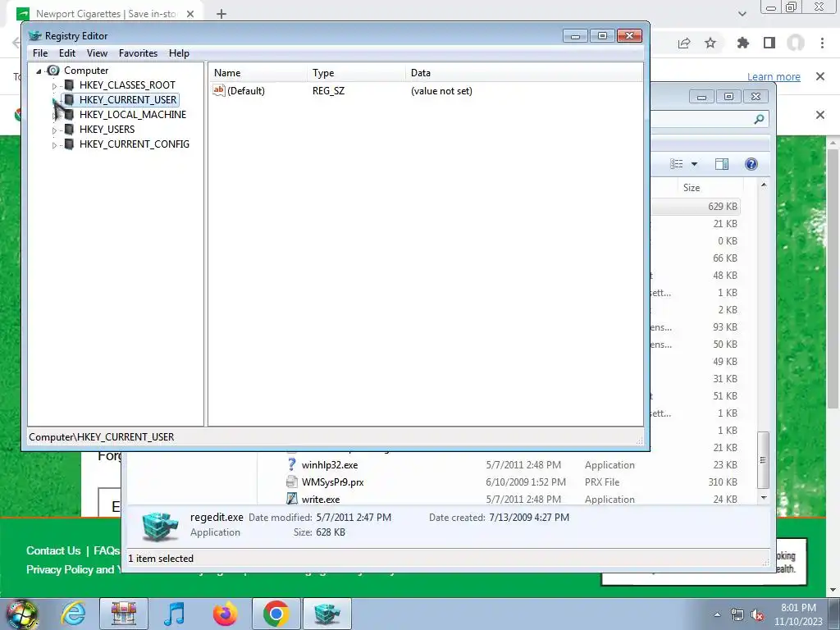The image size is (840, 630).
Task: Open Internet Explorer from the taskbar
Action: point(73,614)
